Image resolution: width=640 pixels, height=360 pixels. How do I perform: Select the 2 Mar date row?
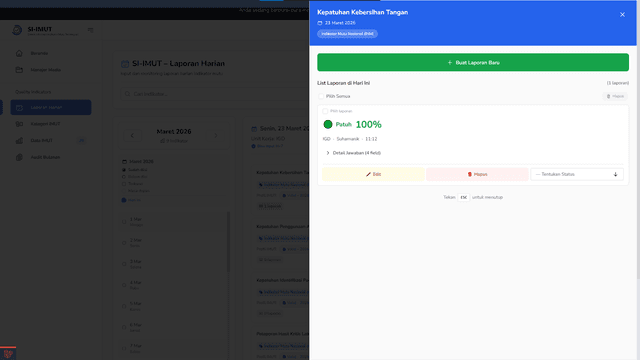pyautogui.click(x=173, y=243)
